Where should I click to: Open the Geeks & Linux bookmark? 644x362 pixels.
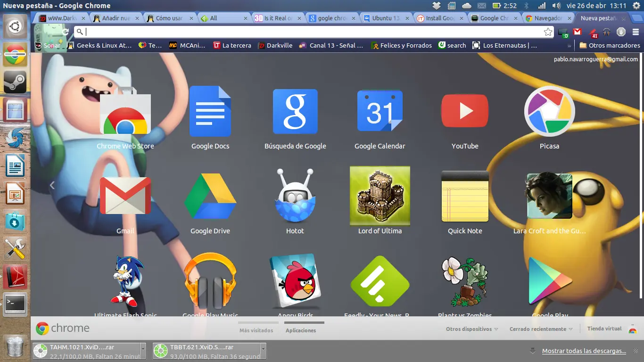pyautogui.click(x=99, y=46)
